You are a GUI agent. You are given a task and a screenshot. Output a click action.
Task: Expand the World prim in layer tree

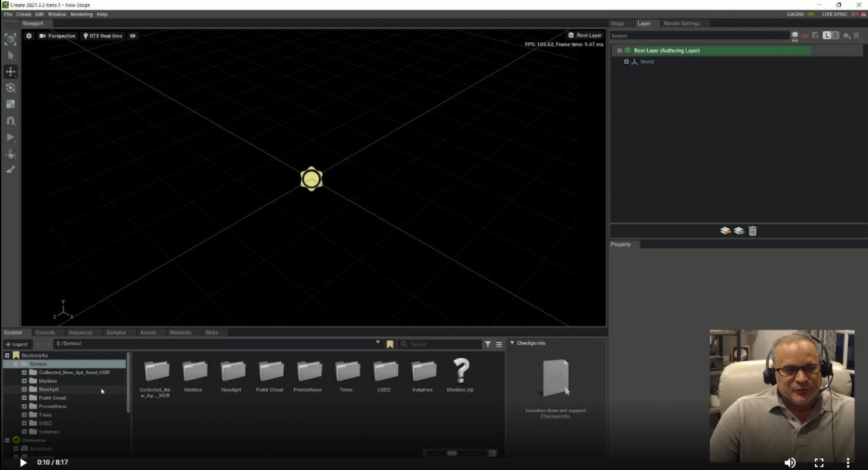626,62
